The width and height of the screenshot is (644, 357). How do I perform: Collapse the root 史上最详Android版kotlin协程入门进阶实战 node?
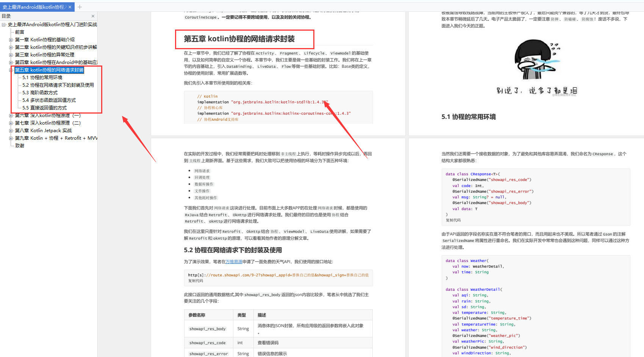pyautogui.click(x=4, y=25)
